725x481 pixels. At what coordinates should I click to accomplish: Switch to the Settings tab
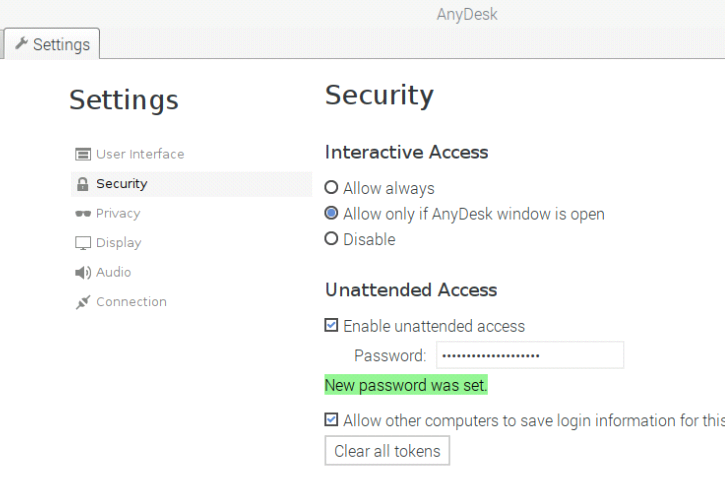pyautogui.click(x=52, y=44)
